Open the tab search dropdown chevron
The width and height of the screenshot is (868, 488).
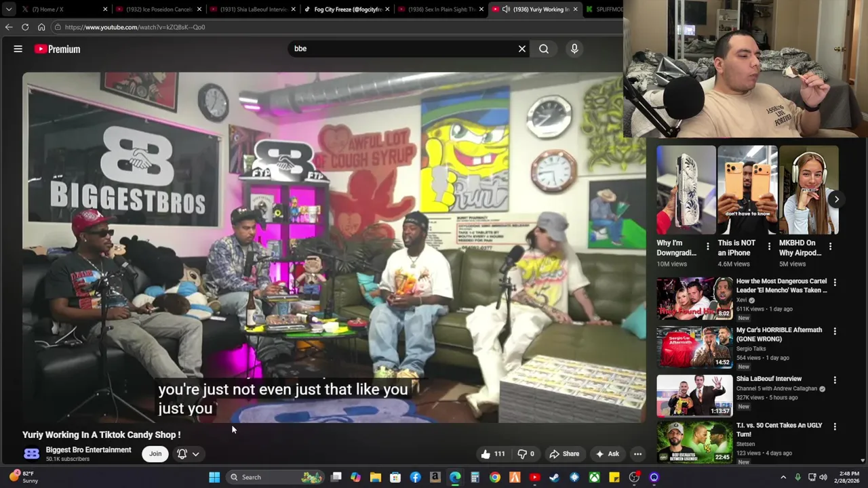[x=9, y=9]
